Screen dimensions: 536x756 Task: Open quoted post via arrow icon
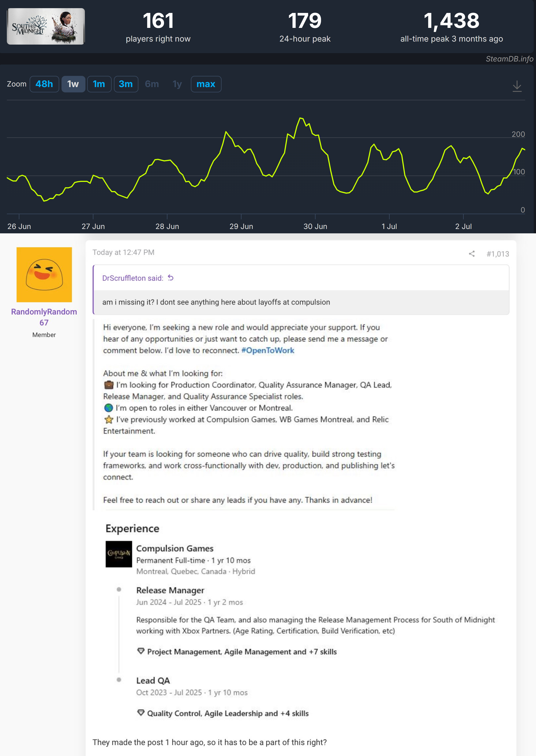(x=171, y=278)
